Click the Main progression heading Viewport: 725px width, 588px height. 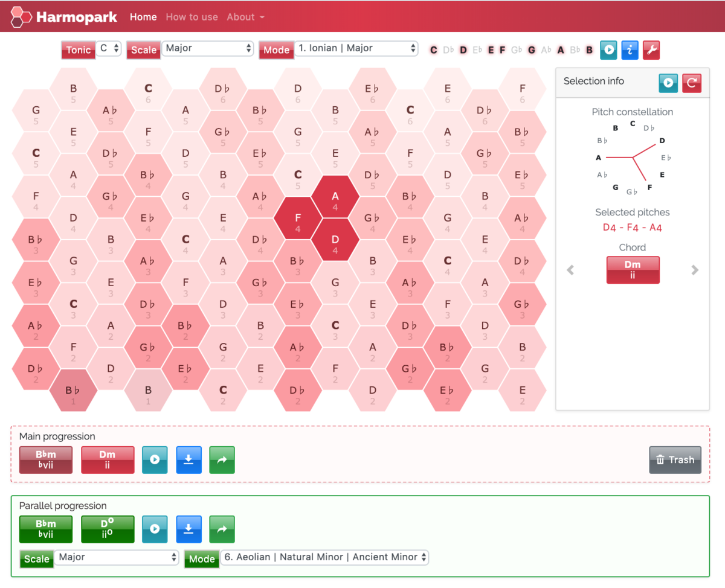click(57, 436)
